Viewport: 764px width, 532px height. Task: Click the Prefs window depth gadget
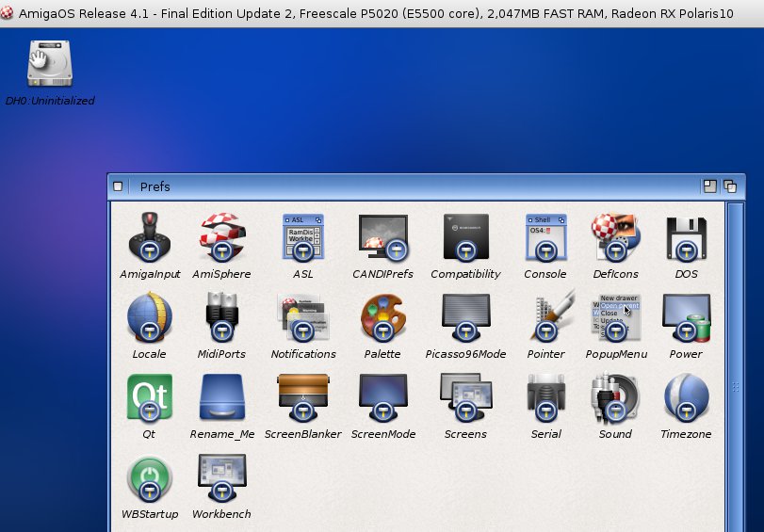[730, 186]
